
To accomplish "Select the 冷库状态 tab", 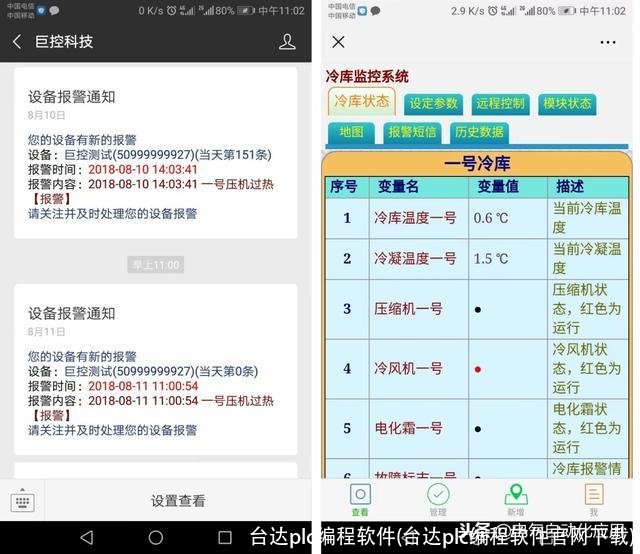I will tap(362, 101).
